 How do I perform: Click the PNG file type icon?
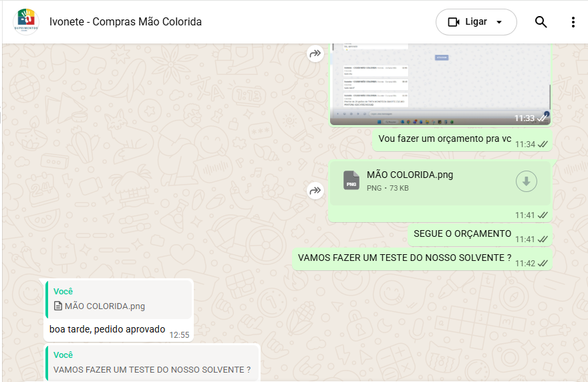(x=351, y=181)
